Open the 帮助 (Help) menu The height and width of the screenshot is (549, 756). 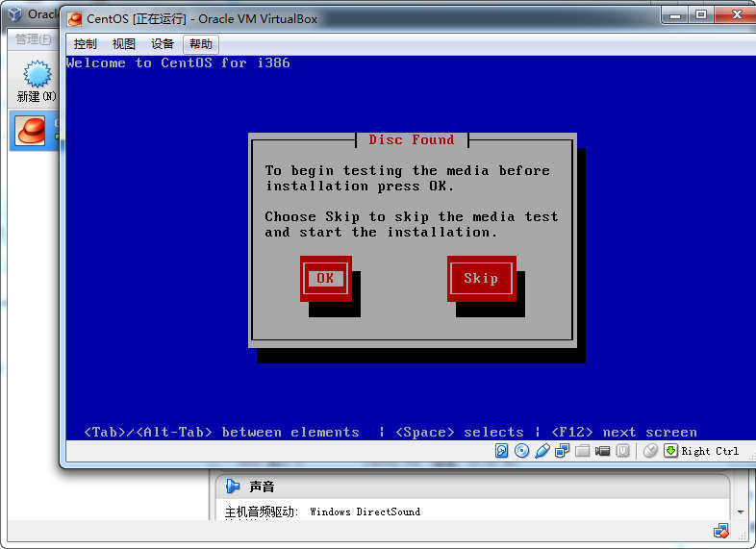tap(201, 44)
